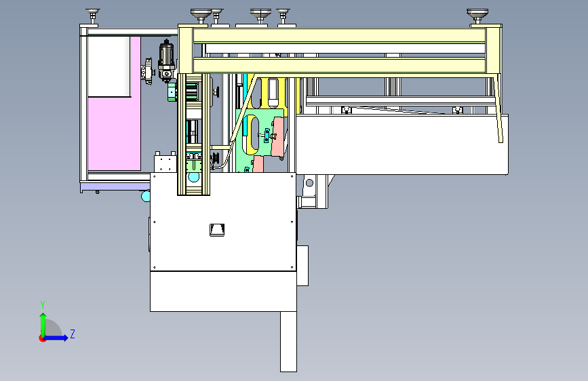Select the cyan round part under left cabinet
588x381 pixels.
146,196
